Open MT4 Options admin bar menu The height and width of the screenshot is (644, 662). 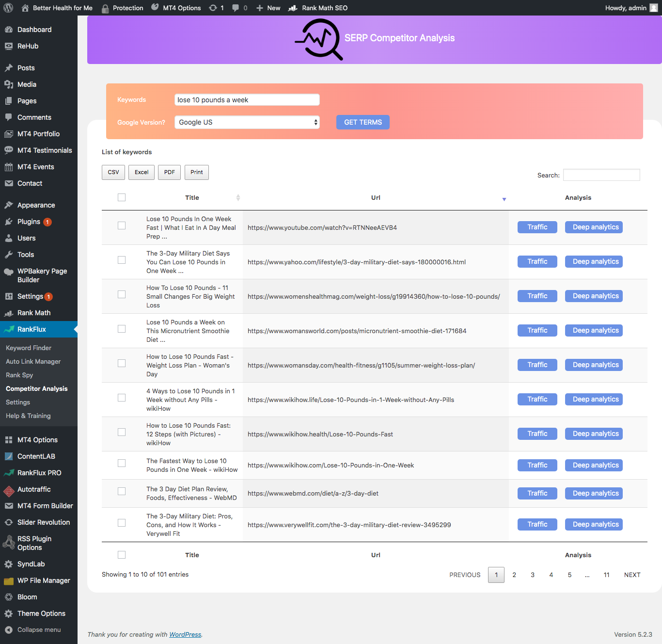point(176,8)
